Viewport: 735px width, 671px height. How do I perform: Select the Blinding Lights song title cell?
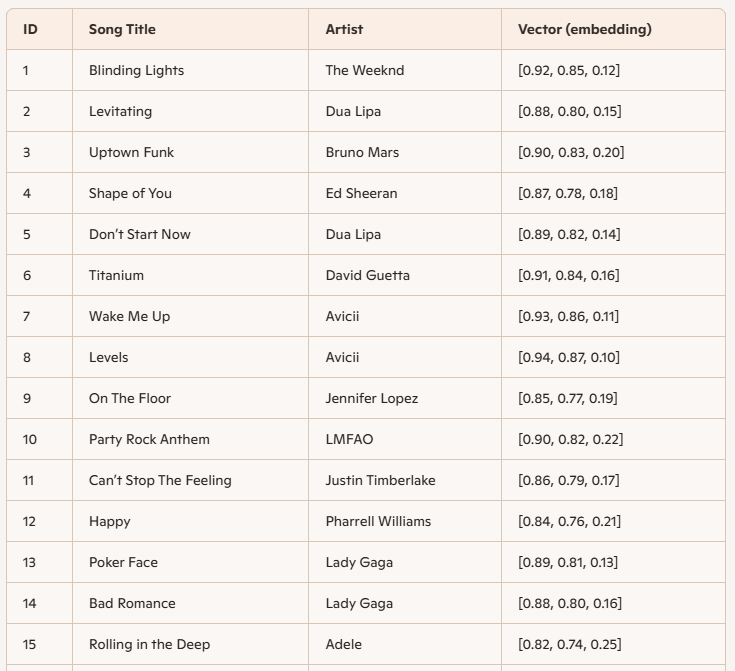(136, 70)
